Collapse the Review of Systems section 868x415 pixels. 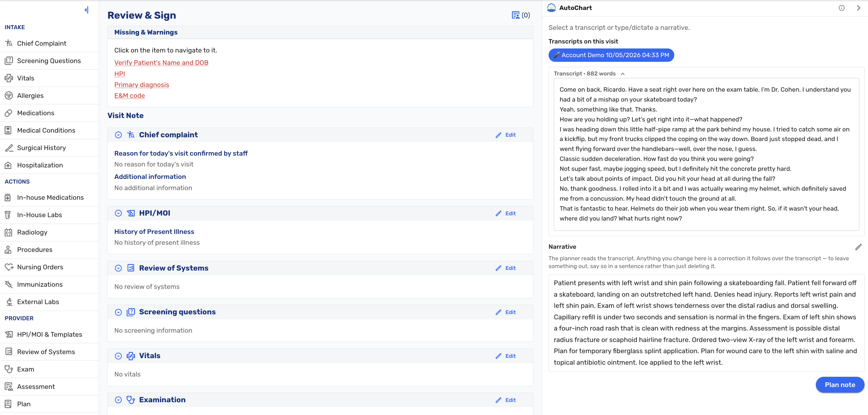coord(118,268)
